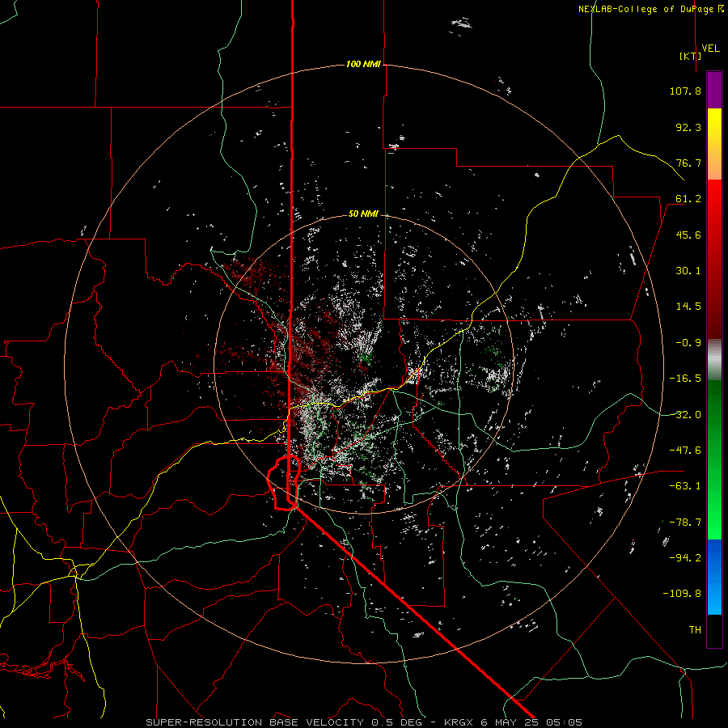The width and height of the screenshot is (728, 728).
Task: Select the -94.2 velocity scale value
Action: coord(685,558)
